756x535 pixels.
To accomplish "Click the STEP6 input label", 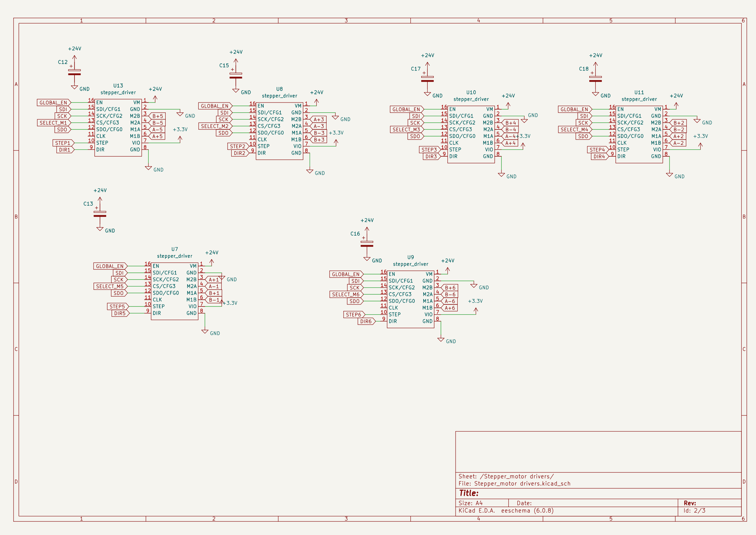I will [354, 315].
